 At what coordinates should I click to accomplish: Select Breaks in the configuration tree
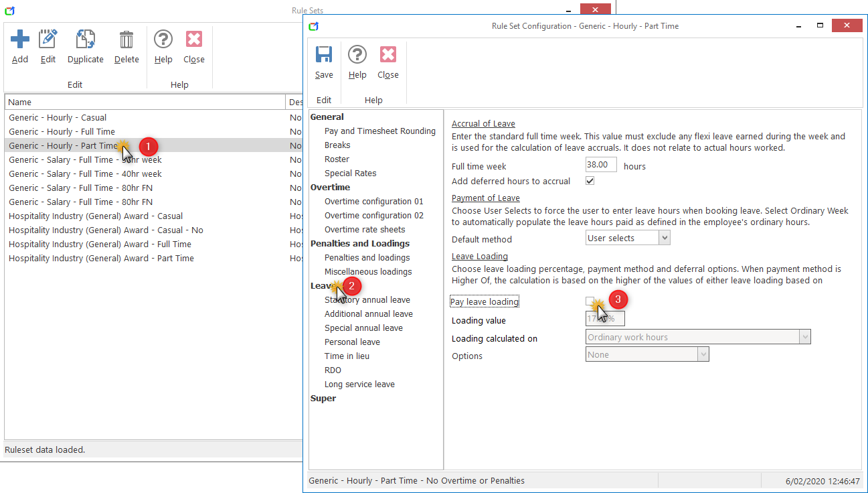click(337, 145)
